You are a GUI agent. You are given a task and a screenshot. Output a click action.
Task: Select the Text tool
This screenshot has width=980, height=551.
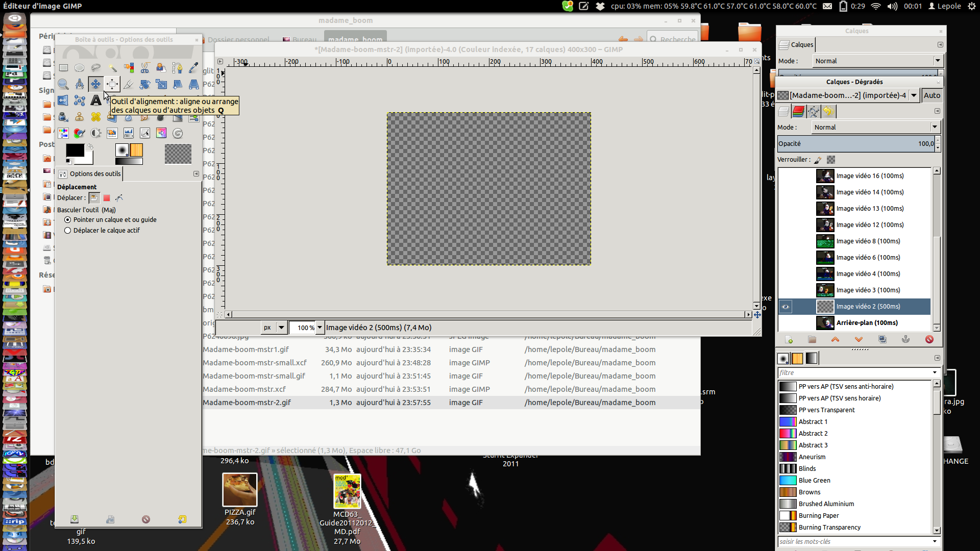tap(96, 101)
